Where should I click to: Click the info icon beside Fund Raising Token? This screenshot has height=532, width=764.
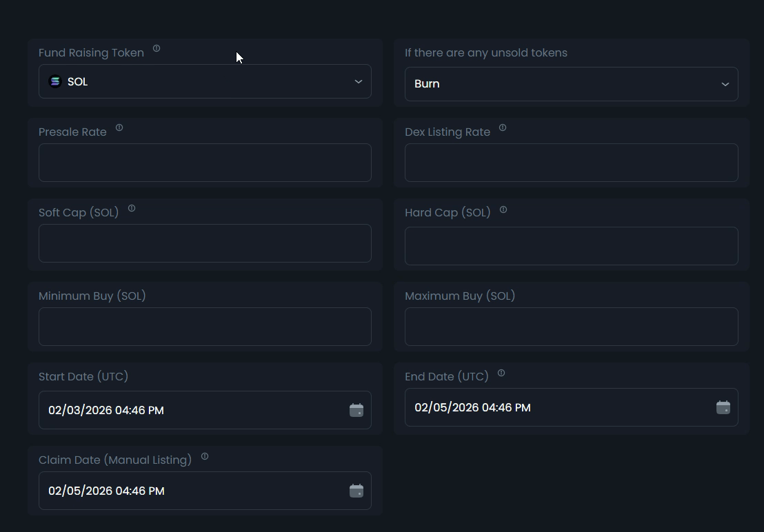coord(157,48)
